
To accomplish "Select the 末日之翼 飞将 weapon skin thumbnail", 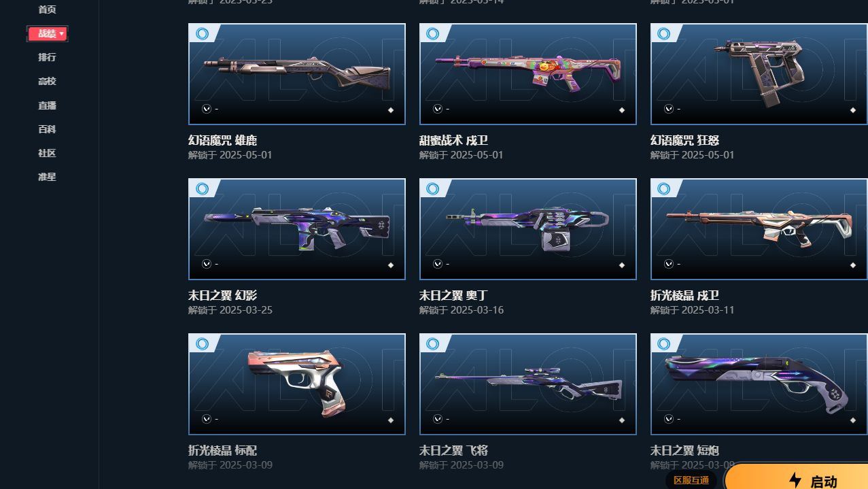I will point(528,384).
